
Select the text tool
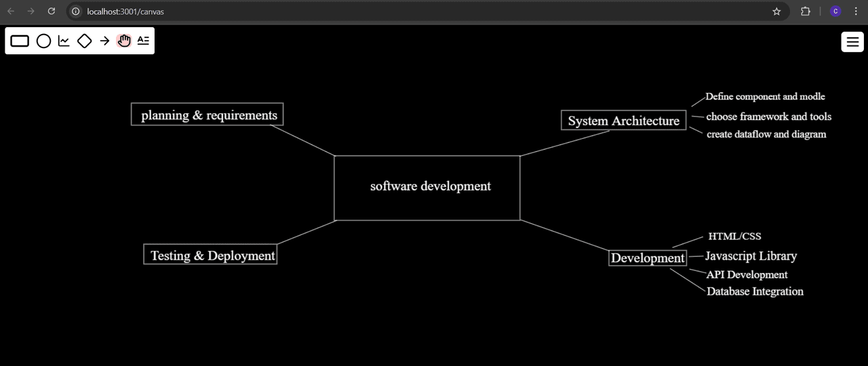(x=143, y=41)
